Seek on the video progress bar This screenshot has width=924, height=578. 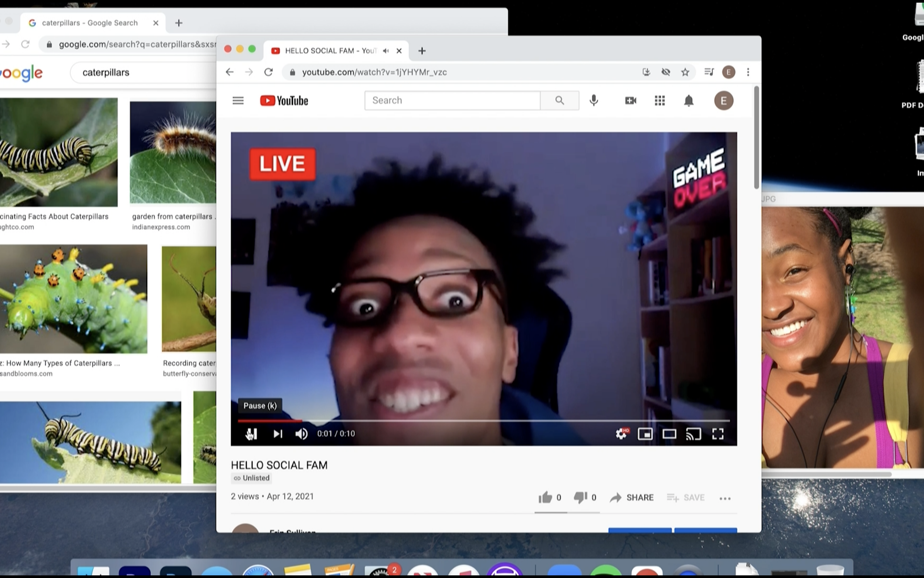tap(483, 420)
